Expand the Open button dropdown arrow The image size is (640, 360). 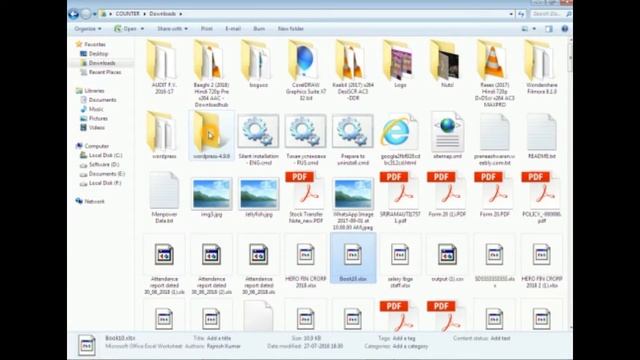142,29
